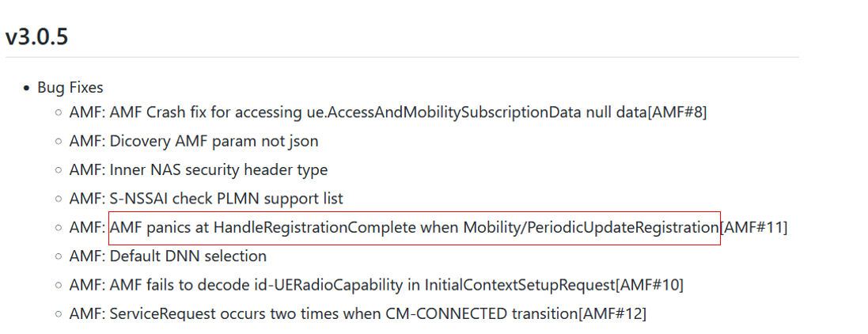Image resolution: width=868 pixels, height=334 pixels.
Task: Click the horizontal rule below the v3.0.5 heading
Action: click(x=402, y=56)
